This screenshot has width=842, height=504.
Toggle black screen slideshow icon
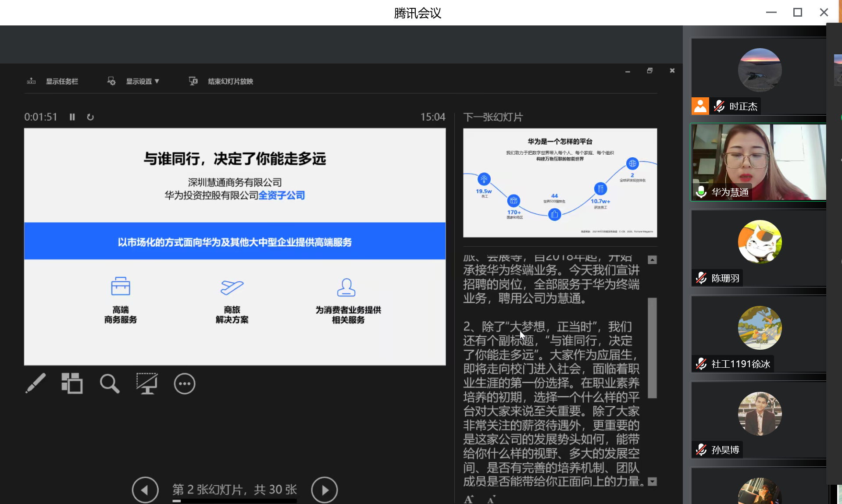pyautogui.click(x=146, y=383)
